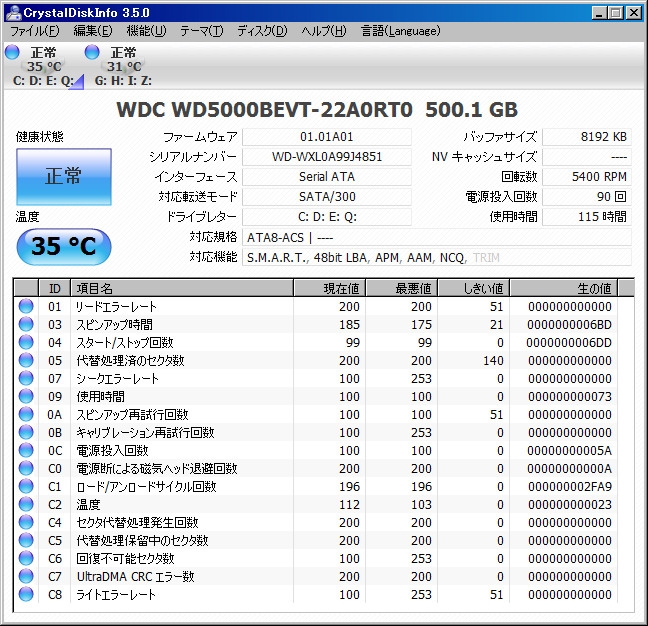Select raw value 000000000073

(x=570, y=397)
